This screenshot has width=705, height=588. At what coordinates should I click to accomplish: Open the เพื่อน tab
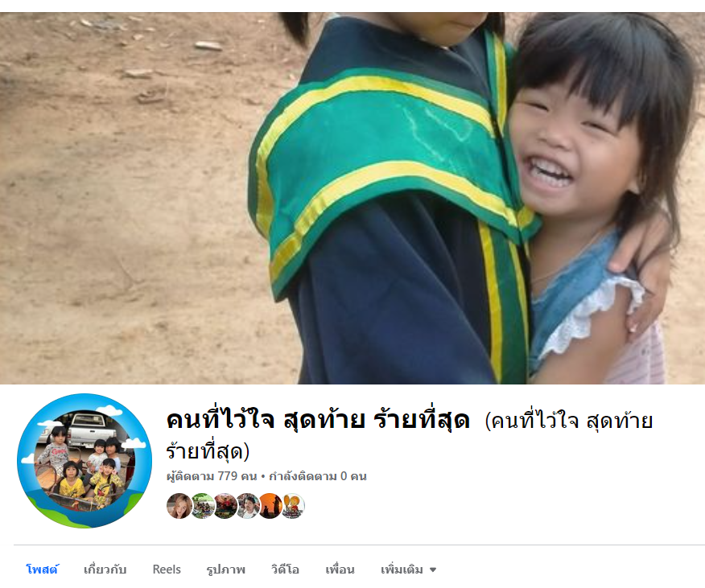(x=340, y=569)
